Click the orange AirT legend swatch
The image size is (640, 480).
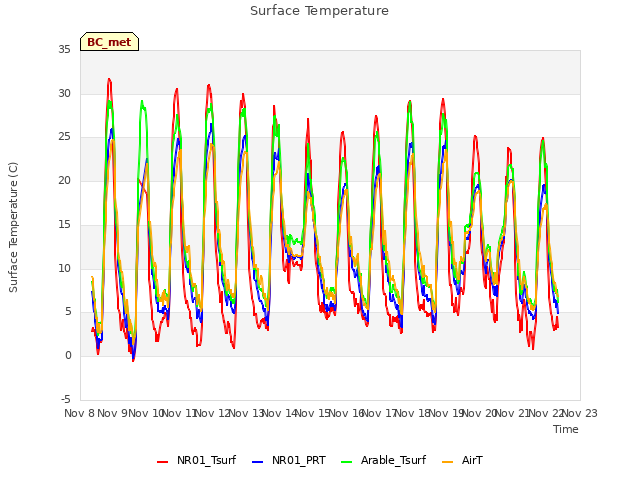pos(447,462)
